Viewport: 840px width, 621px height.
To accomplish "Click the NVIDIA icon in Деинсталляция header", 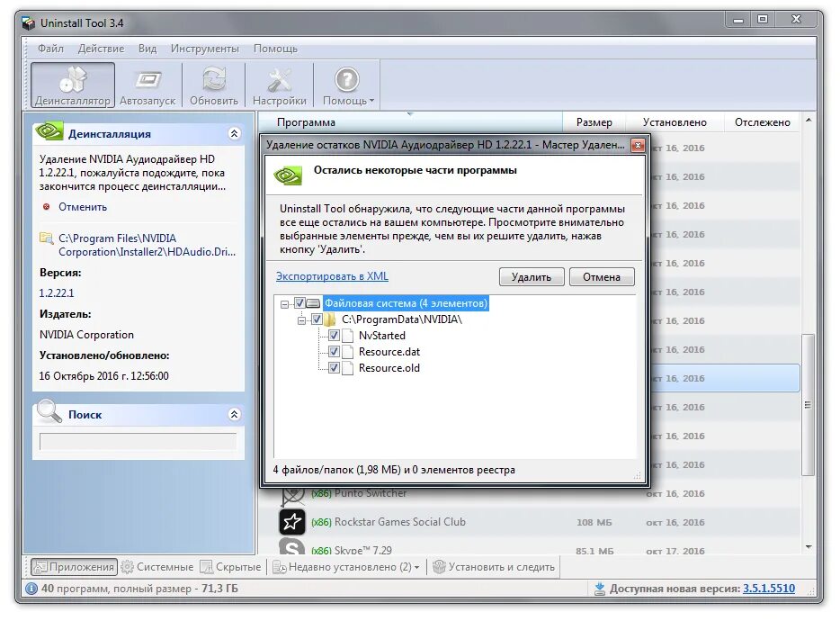I will click(x=49, y=131).
